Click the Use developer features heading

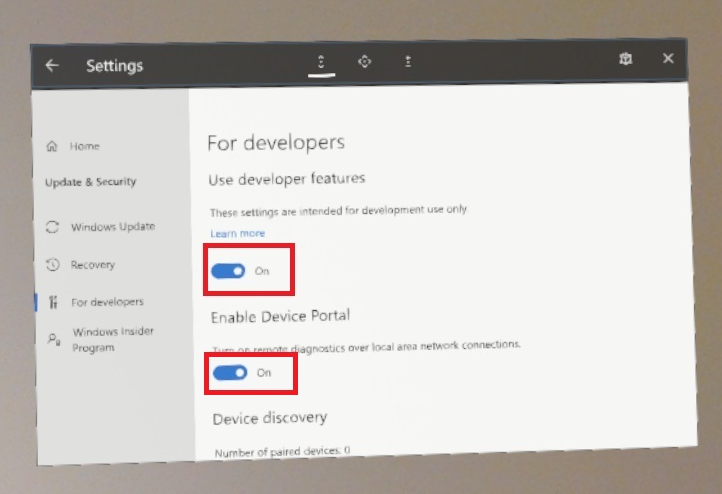pyautogui.click(x=287, y=179)
